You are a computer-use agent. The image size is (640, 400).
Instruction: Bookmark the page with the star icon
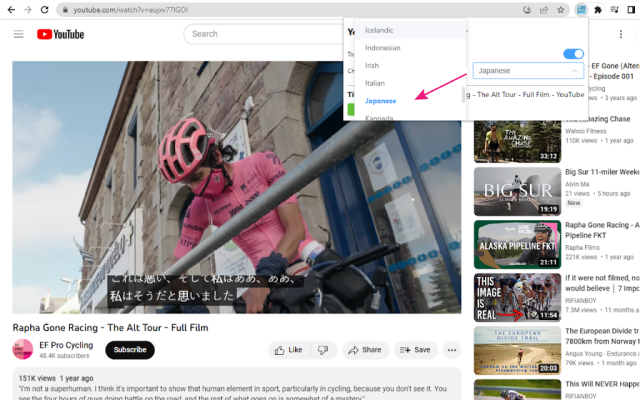560,10
